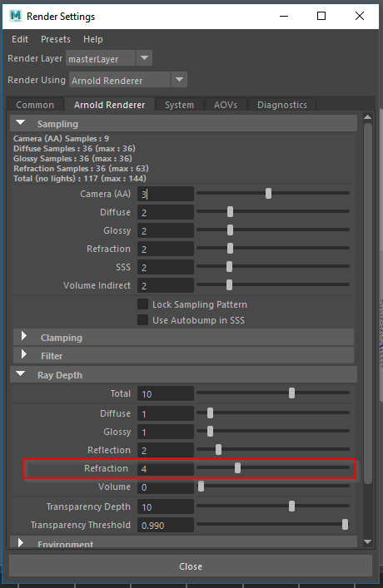Expand the Clamping section
383x588 pixels.
[24, 336]
